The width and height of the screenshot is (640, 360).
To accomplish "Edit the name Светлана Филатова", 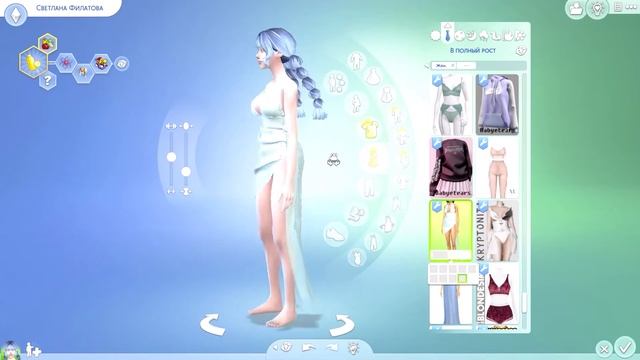I will (69, 8).
